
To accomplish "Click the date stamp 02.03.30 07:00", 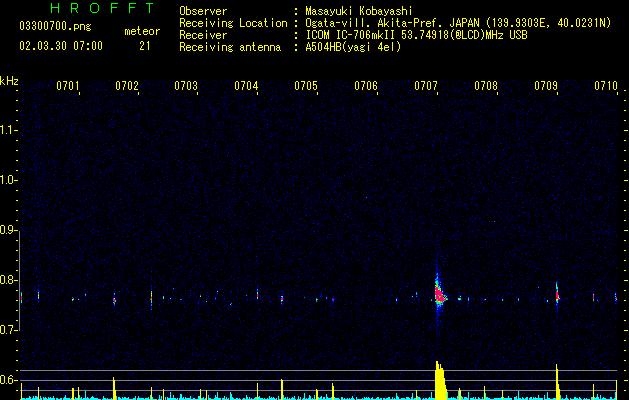I will click(61, 46).
